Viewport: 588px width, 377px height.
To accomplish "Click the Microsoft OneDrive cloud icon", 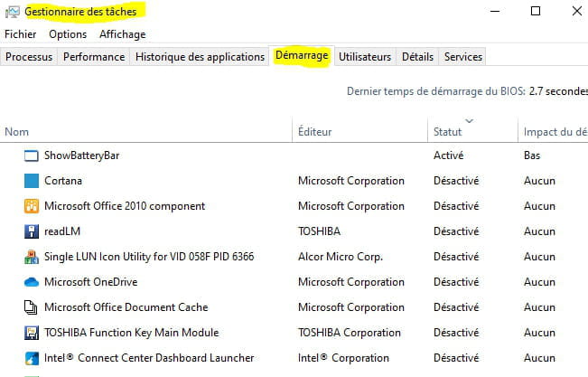I will coord(31,282).
